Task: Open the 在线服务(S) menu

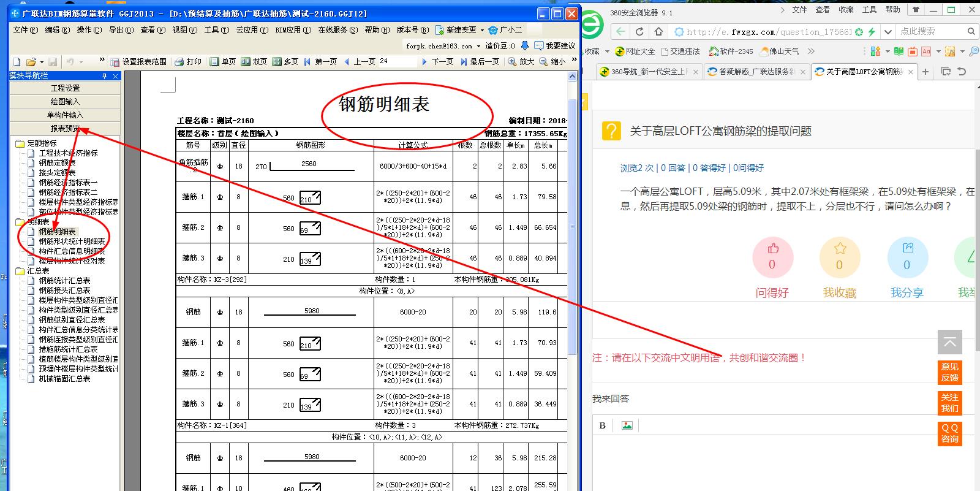Action: [x=338, y=29]
